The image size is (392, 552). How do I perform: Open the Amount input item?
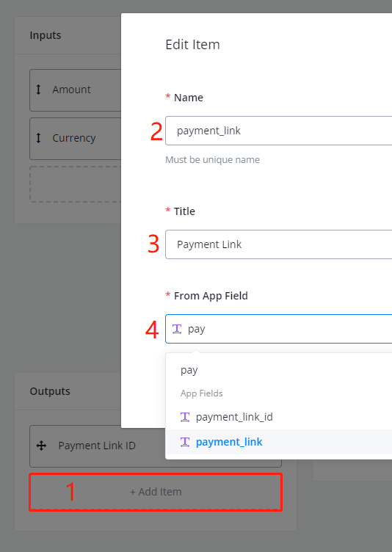pyautogui.click(x=76, y=90)
